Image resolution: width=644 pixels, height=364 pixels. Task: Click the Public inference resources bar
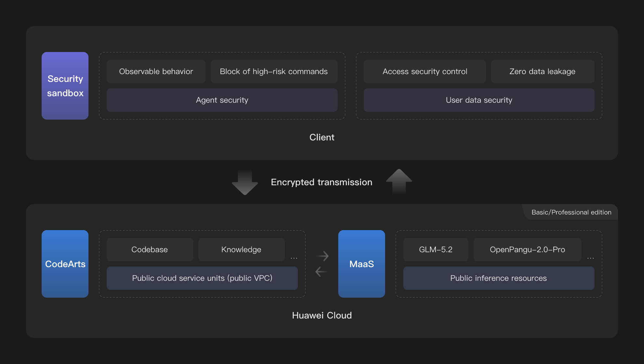click(x=499, y=278)
